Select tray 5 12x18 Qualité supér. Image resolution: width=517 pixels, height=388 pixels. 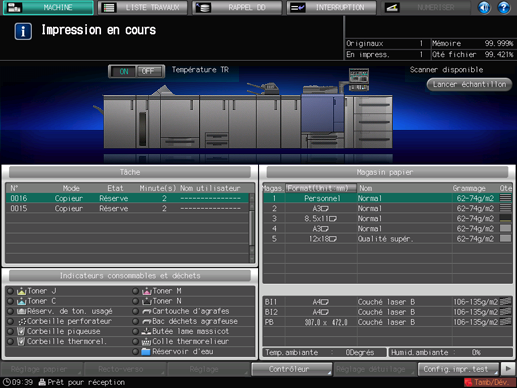coord(387,239)
